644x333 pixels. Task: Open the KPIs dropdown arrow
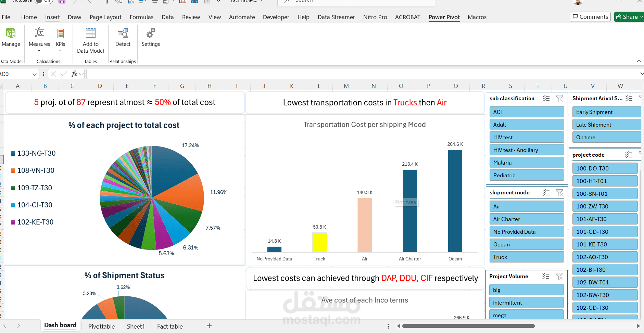pos(61,51)
